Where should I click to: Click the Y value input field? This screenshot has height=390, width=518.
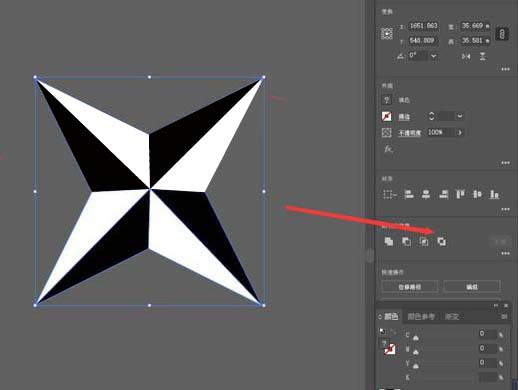click(487, 363)
